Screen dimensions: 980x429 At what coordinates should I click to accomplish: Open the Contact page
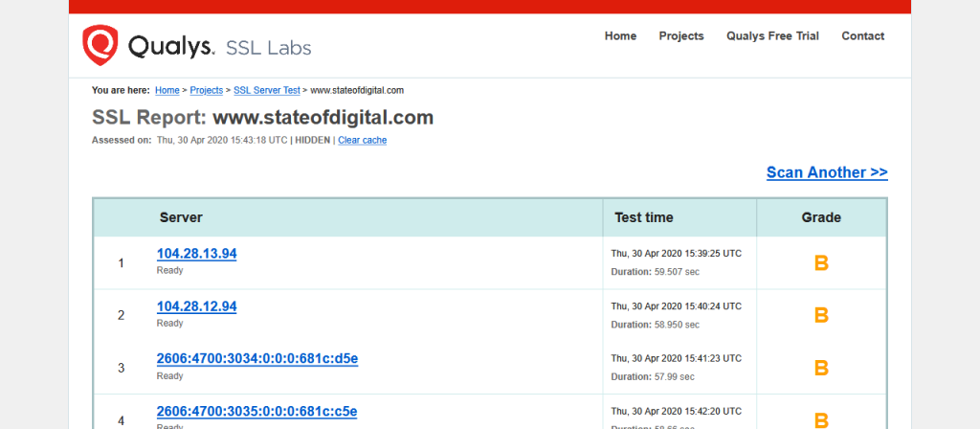coord(862,36)
